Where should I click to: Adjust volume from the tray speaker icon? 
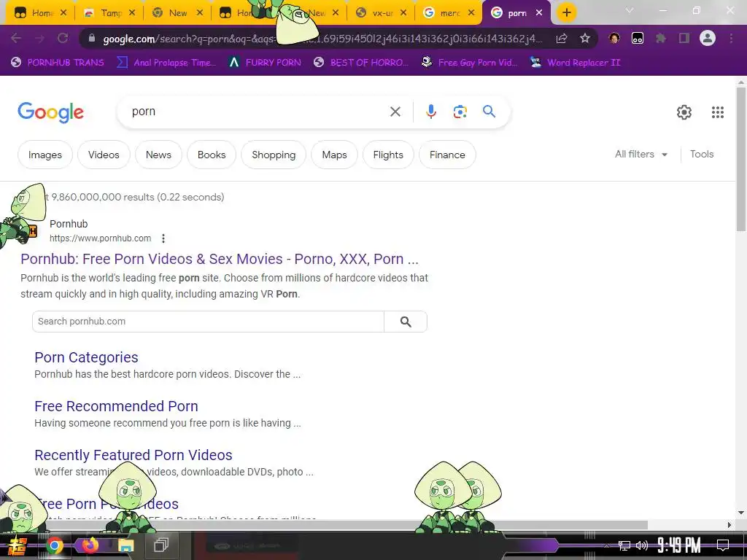pos(642,545)
